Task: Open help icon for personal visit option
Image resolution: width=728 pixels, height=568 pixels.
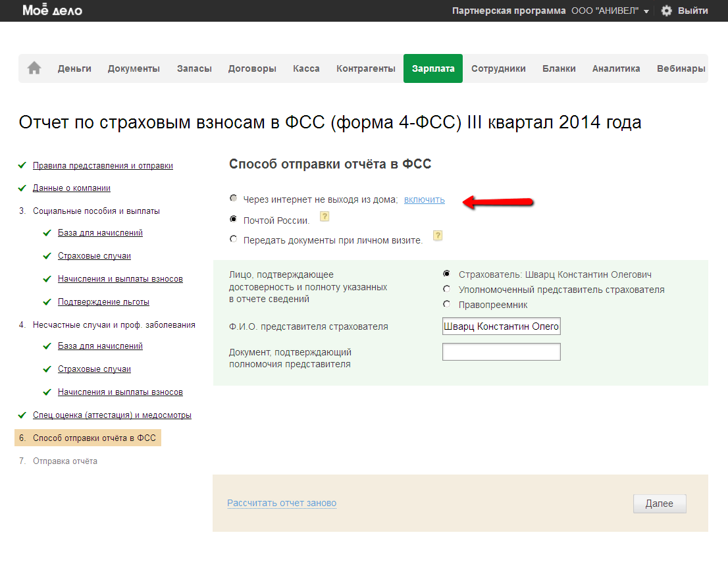Action: 438,236
